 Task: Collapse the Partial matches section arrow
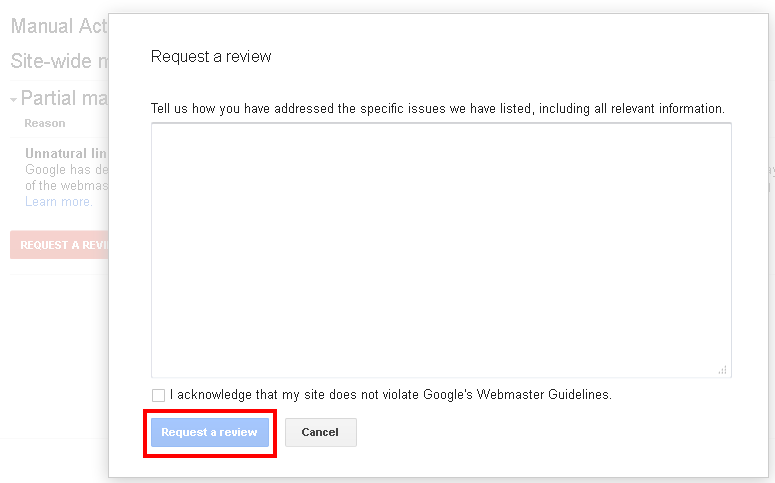[14, 100]
